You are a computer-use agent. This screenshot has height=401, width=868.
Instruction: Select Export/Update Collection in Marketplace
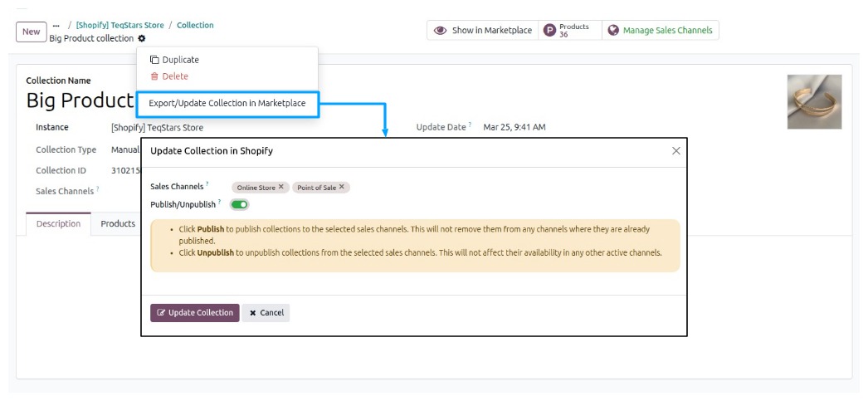coord(227,104)
